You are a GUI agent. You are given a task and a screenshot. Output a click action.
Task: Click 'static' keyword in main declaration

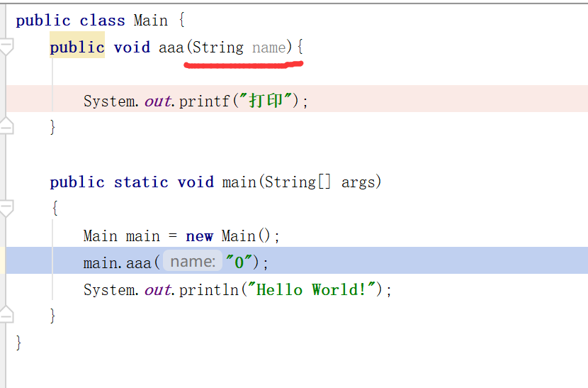142,182
